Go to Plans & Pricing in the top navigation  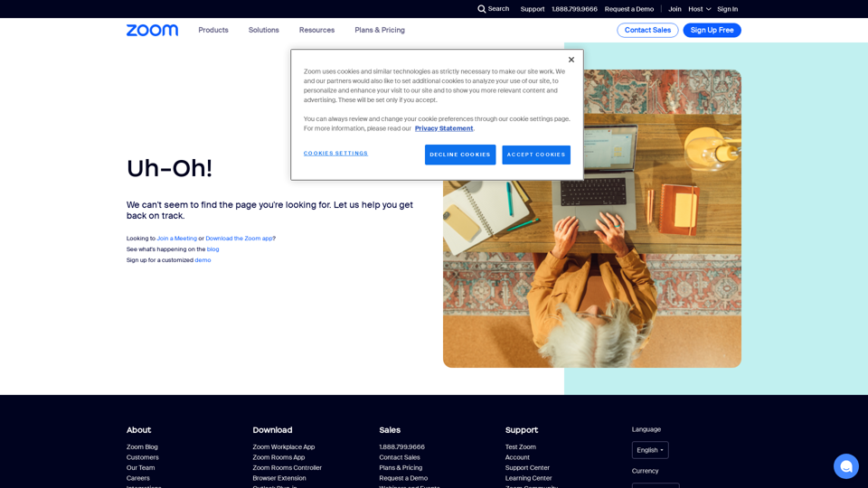pyautogui.click(x=380, y=30)
